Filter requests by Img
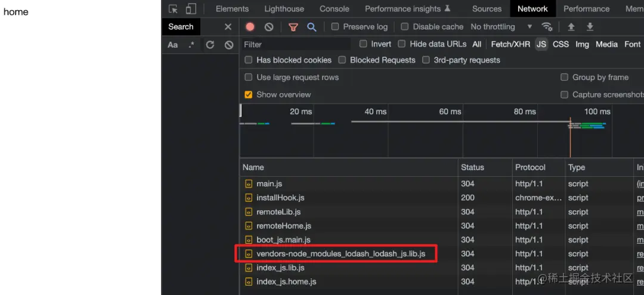The image size is (644, 295). point(582,44)
